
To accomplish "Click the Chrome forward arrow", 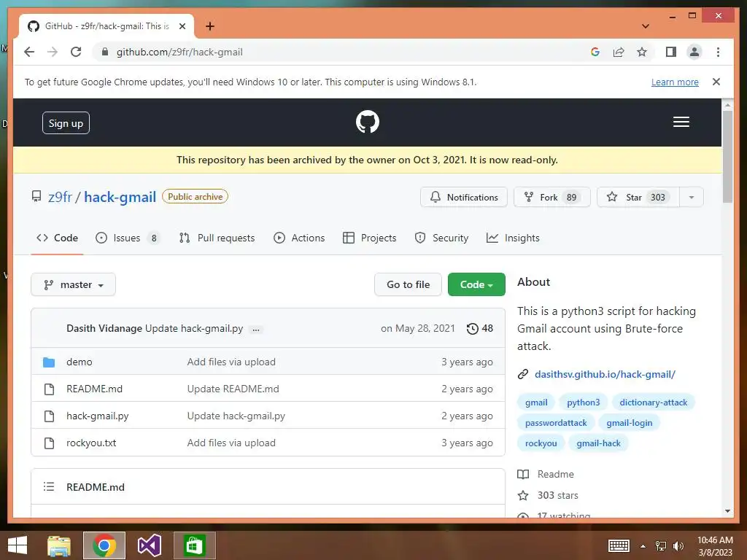I will pyautogui.click(x=53, y=52).
